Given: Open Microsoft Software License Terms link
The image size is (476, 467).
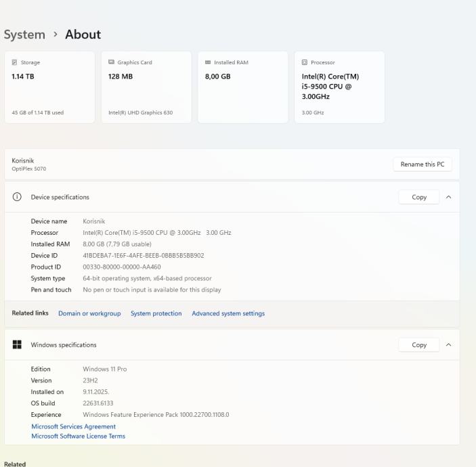Looking at the screenshot, I should click(x=78, y=436).
